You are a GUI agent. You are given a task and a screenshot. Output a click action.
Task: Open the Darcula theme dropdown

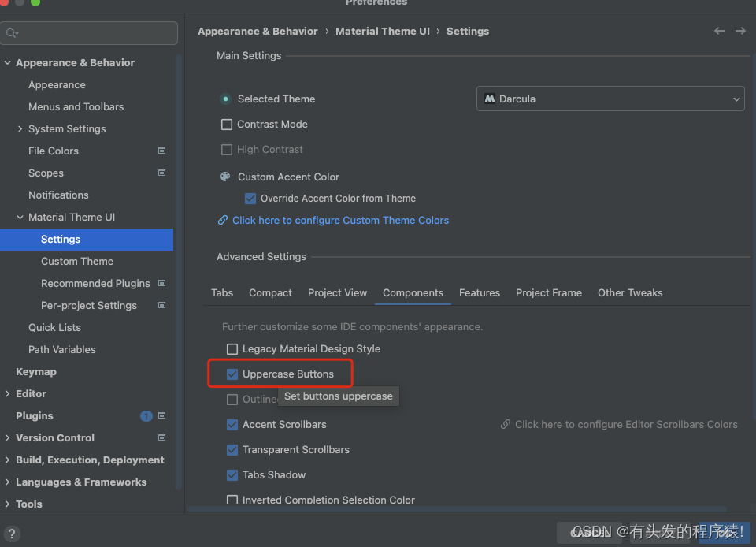point(610,99)
